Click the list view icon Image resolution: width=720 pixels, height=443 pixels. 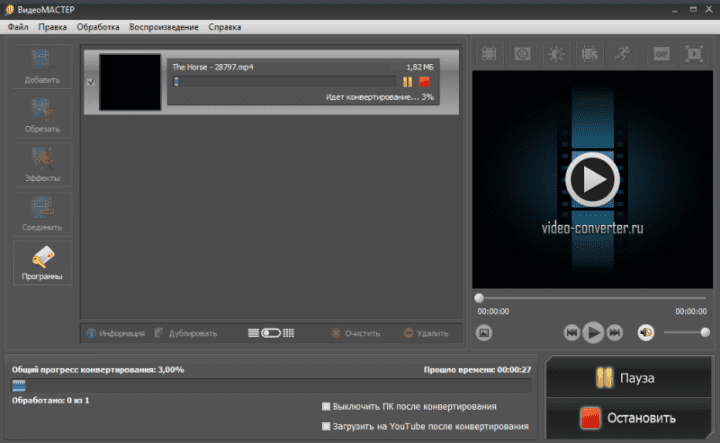253,333
